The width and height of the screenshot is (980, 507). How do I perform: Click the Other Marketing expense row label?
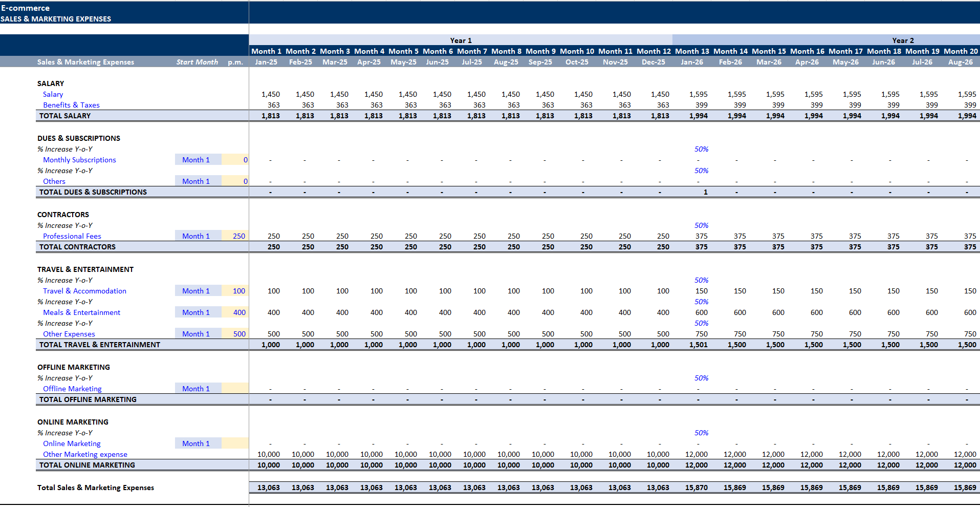click(85, 454)
